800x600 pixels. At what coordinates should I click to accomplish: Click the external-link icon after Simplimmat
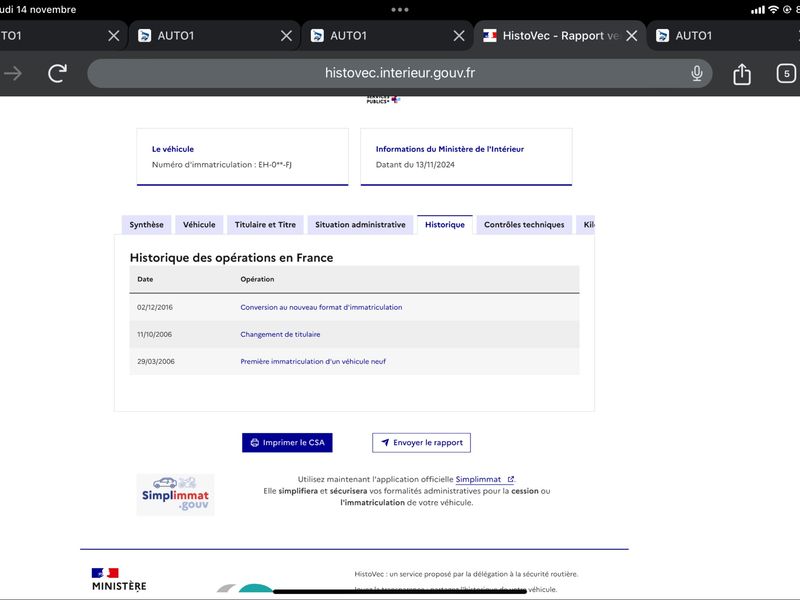click(510, 479)
